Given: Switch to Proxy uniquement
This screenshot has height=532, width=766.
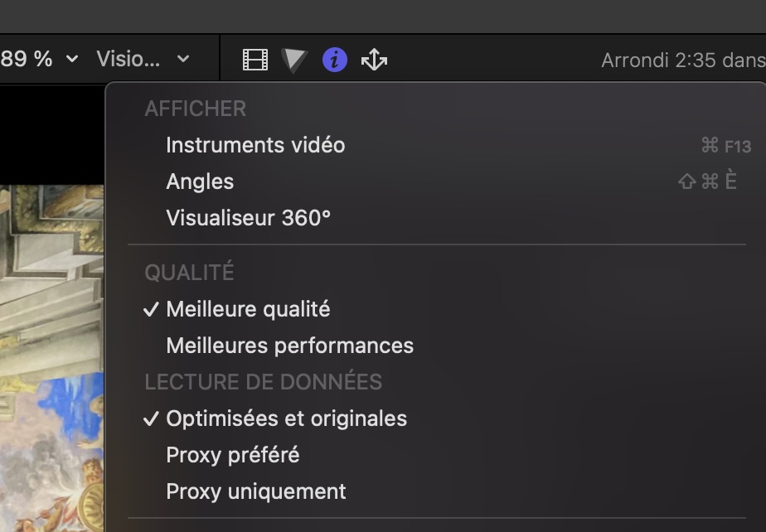Looking at the screenshot, I should pyautogui.click(x=256, y=491).
